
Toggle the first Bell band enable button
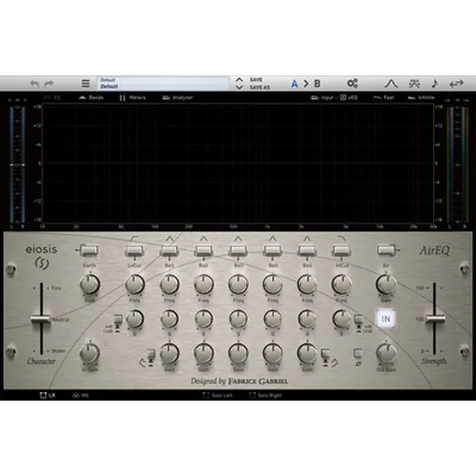click(x=169, y=251)
